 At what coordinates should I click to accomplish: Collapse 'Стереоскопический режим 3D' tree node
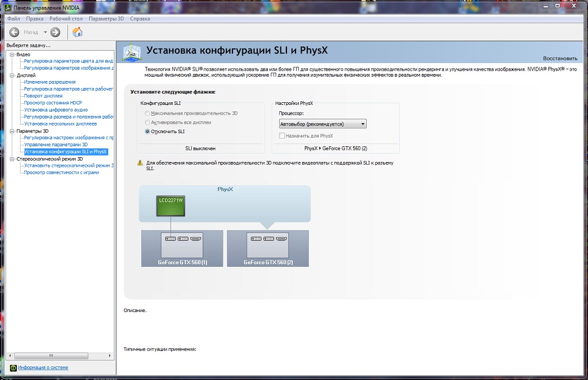coord(12,159)
